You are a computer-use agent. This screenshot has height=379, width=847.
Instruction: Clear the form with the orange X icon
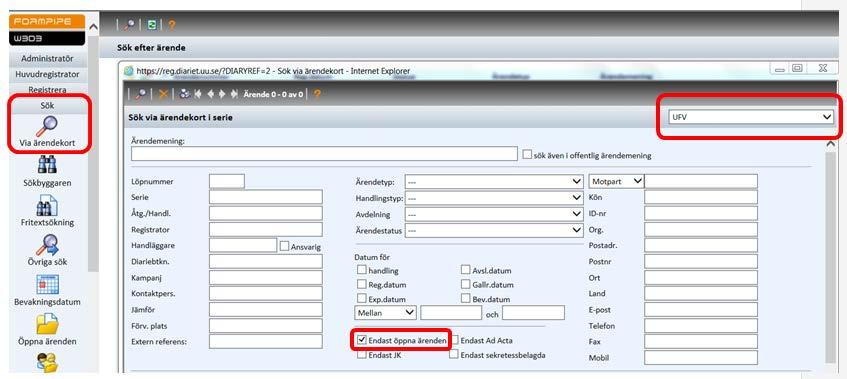pyautogui.click(x=163, y=94)
